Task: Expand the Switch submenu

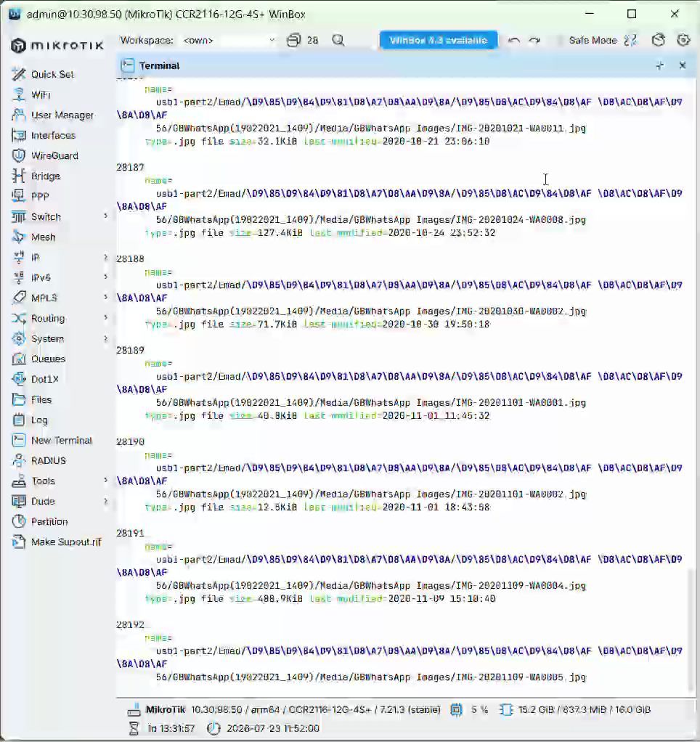Action: click(x=105, y=216)
